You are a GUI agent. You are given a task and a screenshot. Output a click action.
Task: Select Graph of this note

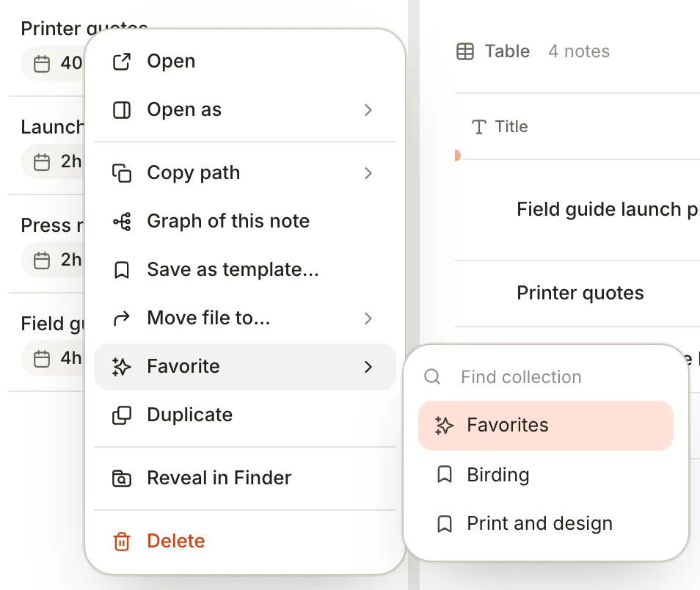(244, 222)
